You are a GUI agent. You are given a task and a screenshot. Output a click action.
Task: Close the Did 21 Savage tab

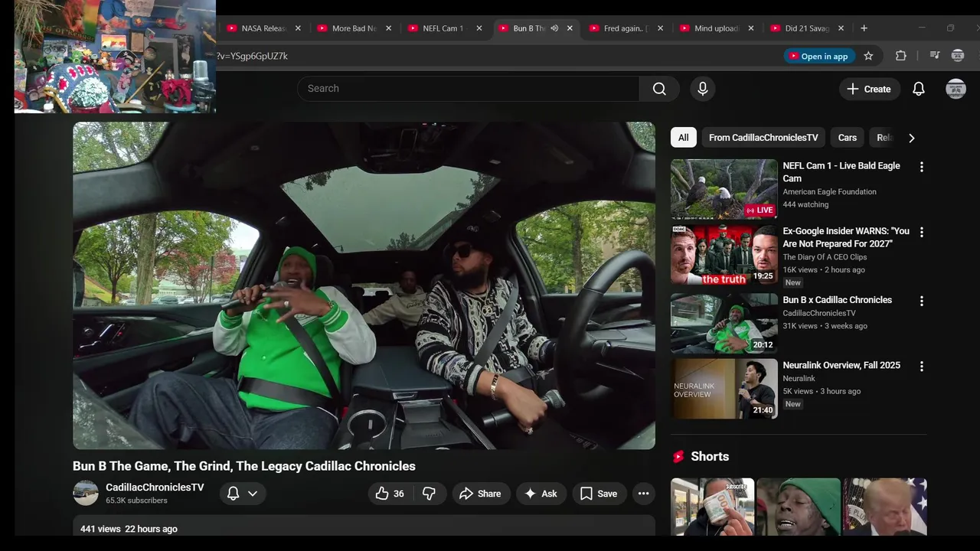point(841,28)
